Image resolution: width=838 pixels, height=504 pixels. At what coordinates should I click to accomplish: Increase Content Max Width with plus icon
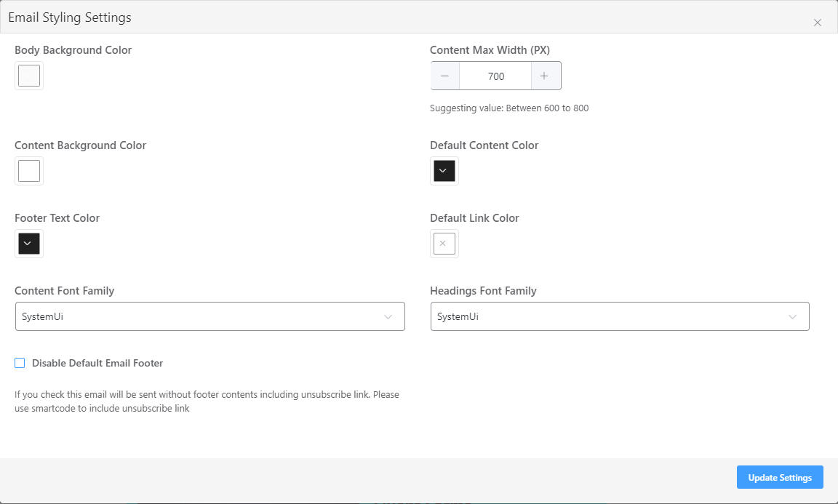point(544,76)
